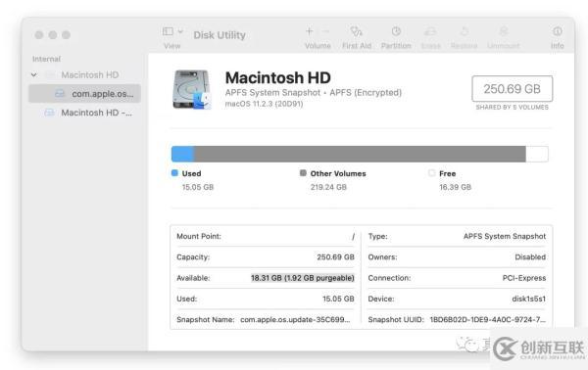Zoom the Disk Utility window

coord(67,35)
